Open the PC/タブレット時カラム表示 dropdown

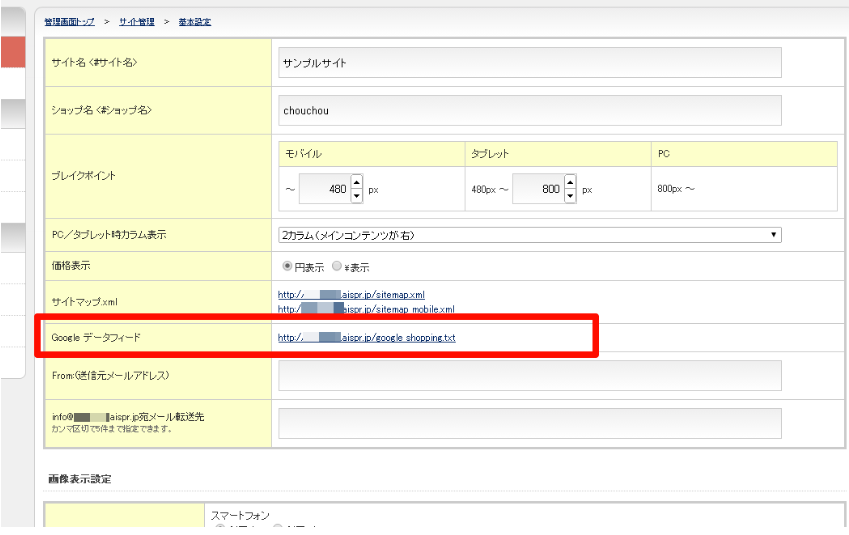point(529,235)
